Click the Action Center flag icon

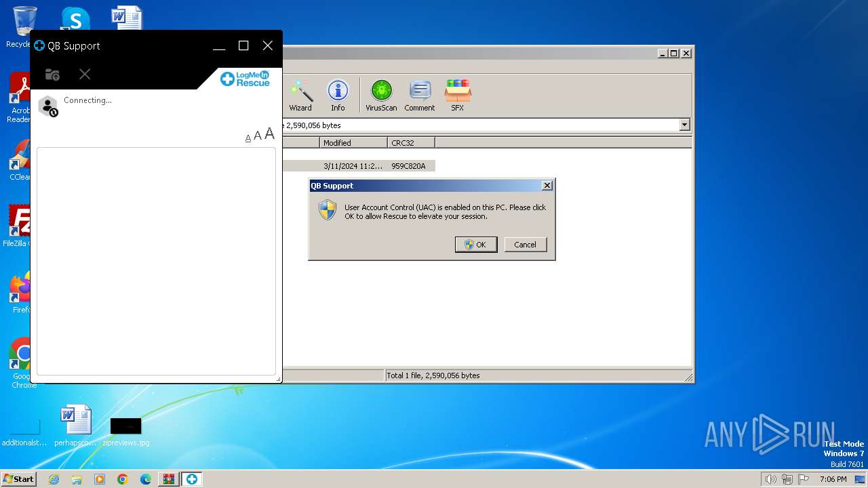pyautogui.click(x=804, y=479)
